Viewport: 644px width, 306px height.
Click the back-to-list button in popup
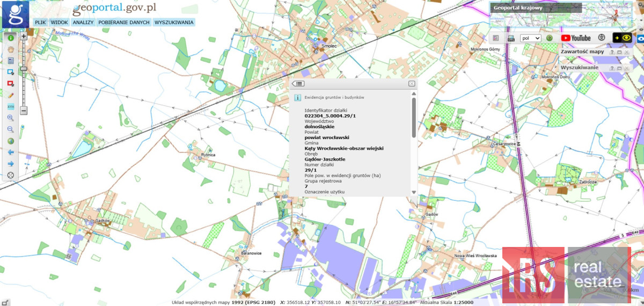coord(298,84)
